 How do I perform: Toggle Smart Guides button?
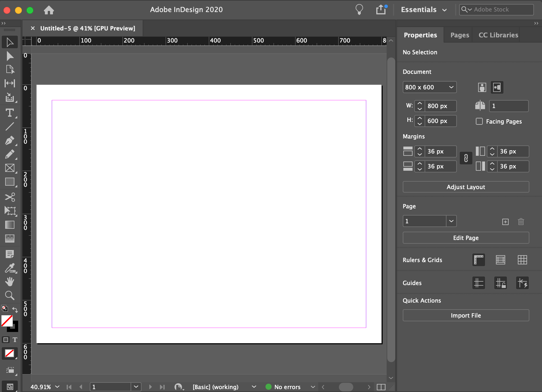click(522, 283)
